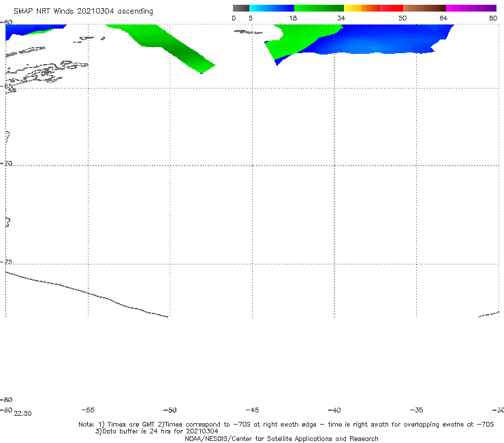The image size is (504, 443).
Task: Click the gray segment of the wind colorbar
Action: coord(241,8)
